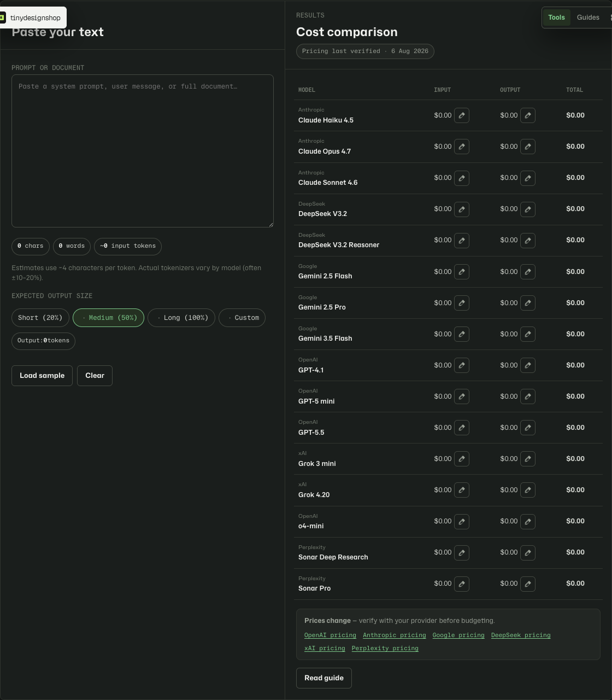Screen dimensions: 612x700
Task: Edit output price for DeepSeek V3.2 Reasoner
Action: [528, 240]
